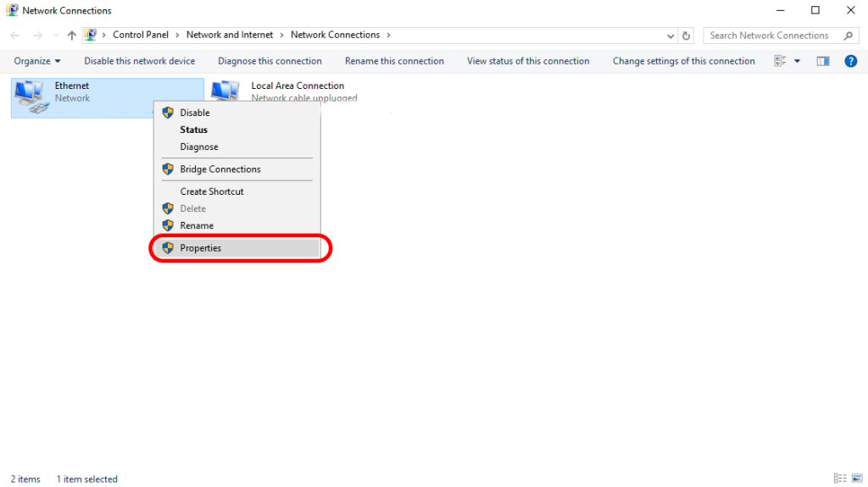Click Diagnose this connection button
The image size is (868, 487).
click(x=270, y=61)
